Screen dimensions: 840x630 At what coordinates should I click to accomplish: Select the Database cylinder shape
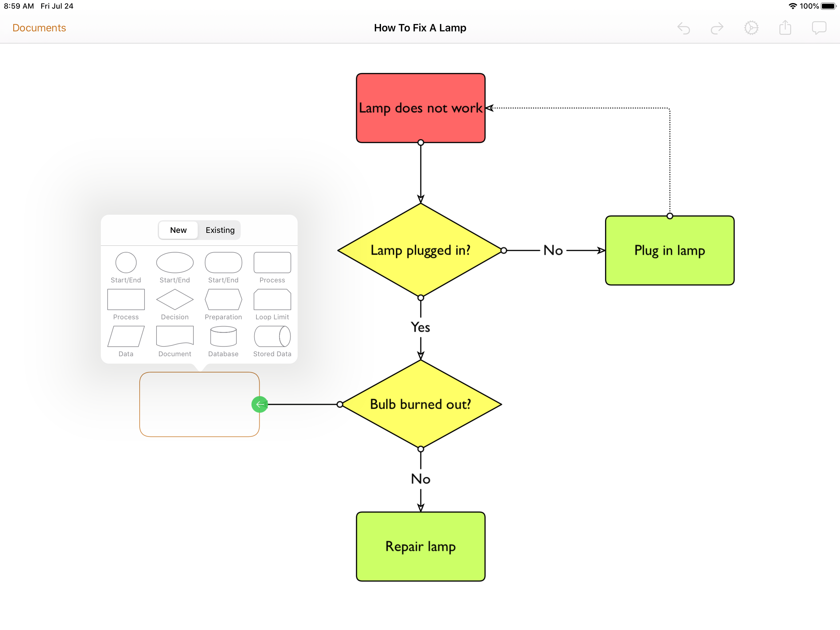(x=223, y=336)
